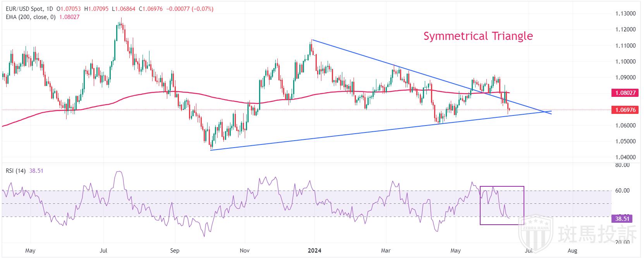
Task: Click the 1D timeframe label
Action: [x=49, y=9]
